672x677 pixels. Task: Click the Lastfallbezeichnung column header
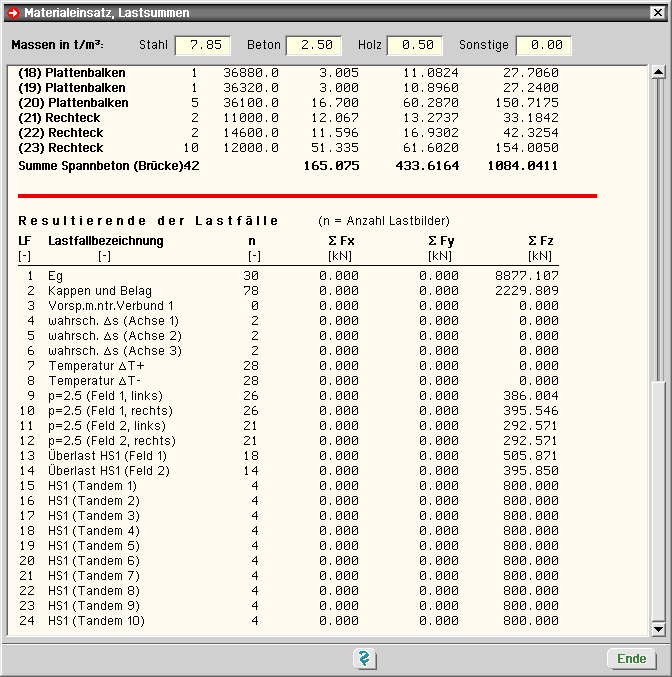click(x=105, y=241)
